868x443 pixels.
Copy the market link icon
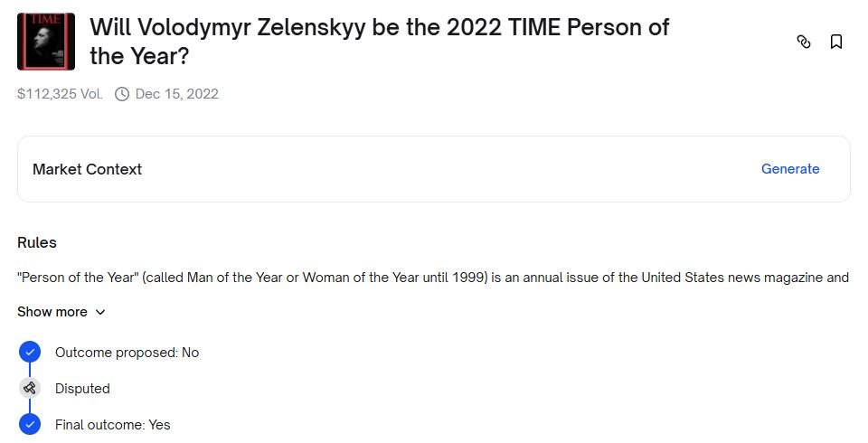click(803, 42)
